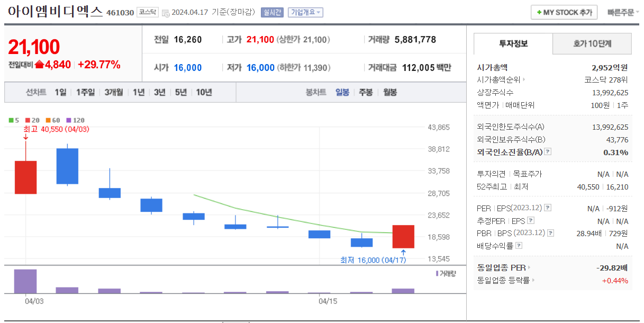
Task: Click the orange 60-day moving average legend marker
Action: tap(48, 121)
